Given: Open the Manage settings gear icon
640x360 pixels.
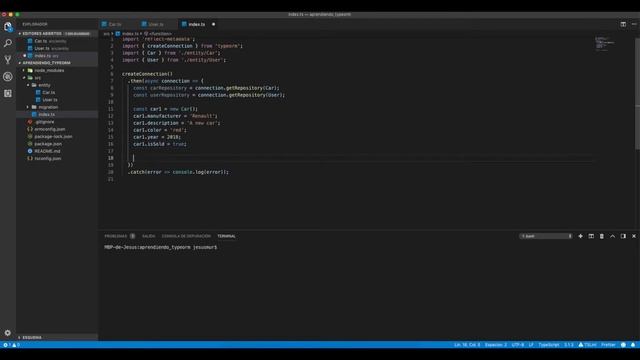Looking at the screenshot, I should click(8, 333).
